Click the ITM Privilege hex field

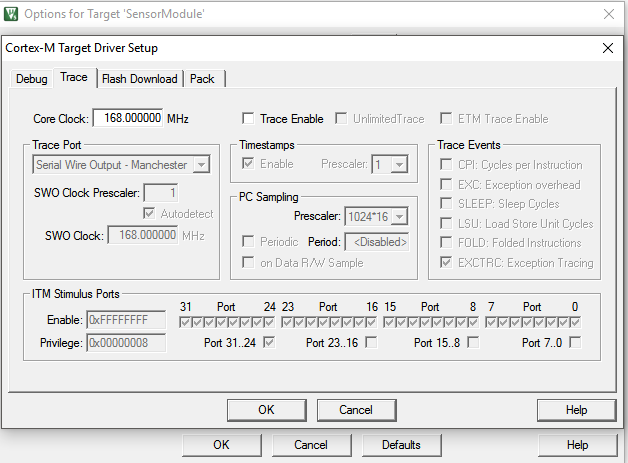[x=126, y=343]
